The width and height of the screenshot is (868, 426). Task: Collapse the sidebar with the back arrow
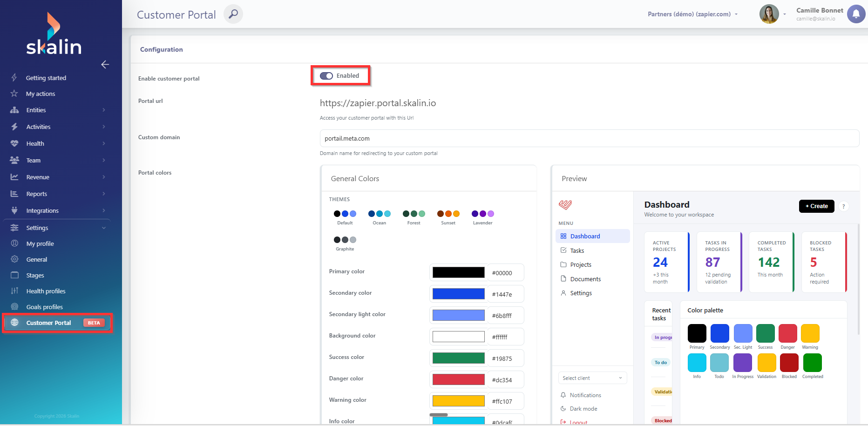point(105,64)
